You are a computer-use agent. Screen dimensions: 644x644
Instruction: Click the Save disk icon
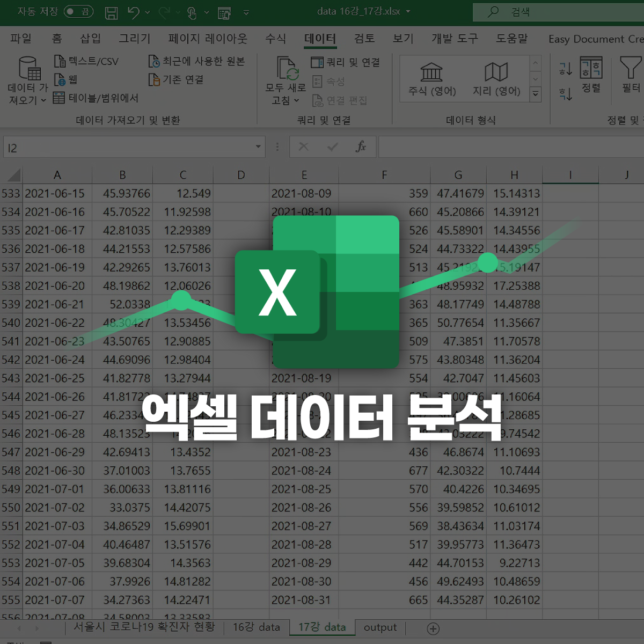point(111,12)
